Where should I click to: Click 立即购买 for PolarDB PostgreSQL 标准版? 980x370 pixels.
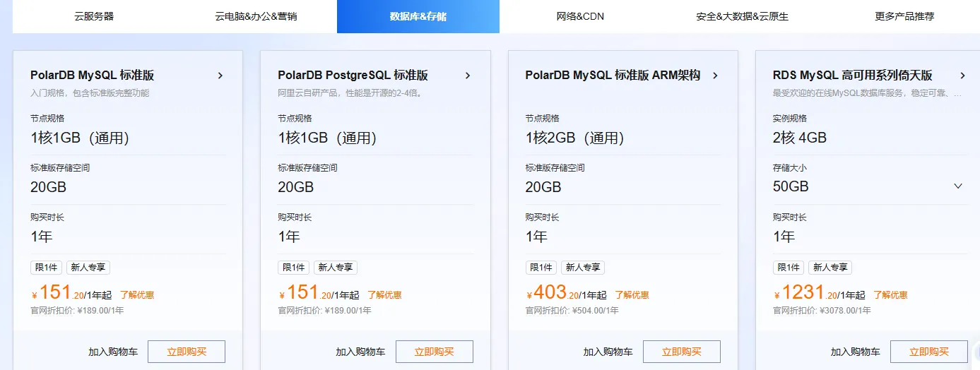[x=434, y=352]
